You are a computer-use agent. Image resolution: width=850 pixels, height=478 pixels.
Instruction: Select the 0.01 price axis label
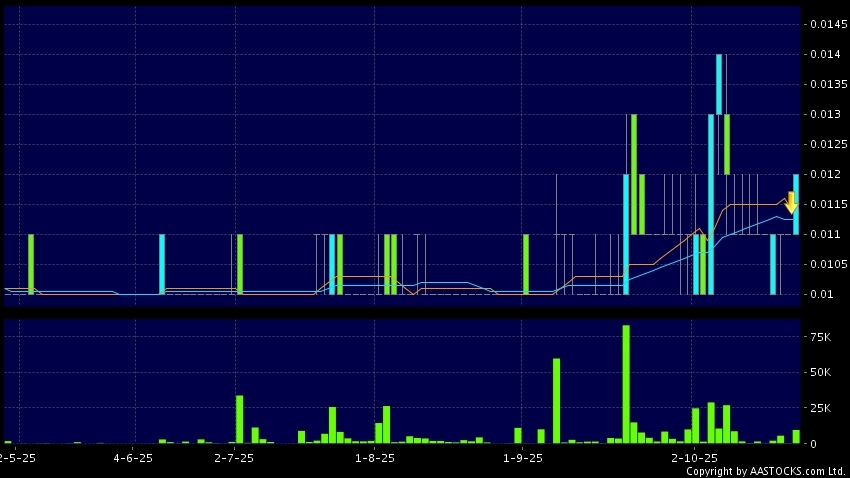click(x=822, y=294)
